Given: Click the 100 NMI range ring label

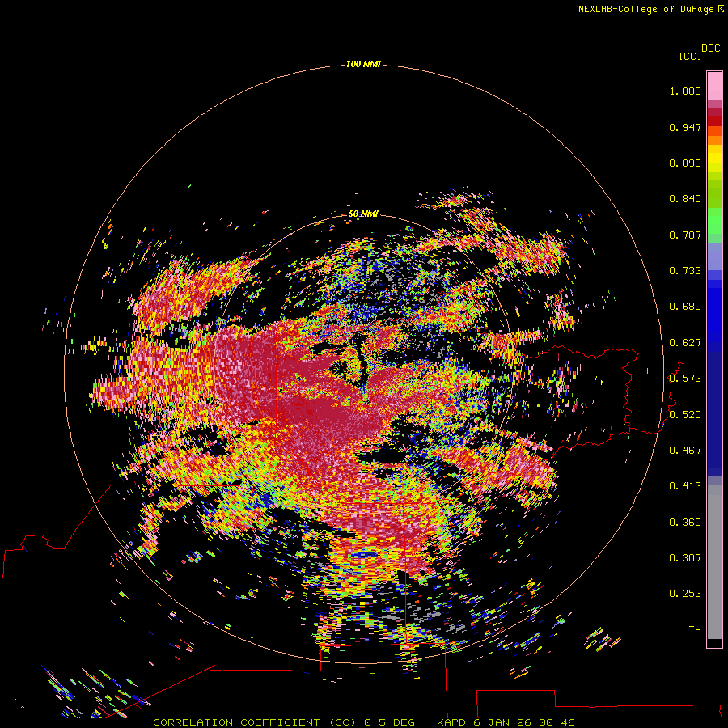Looking at the screenshot, I should (x=363, y=64).
